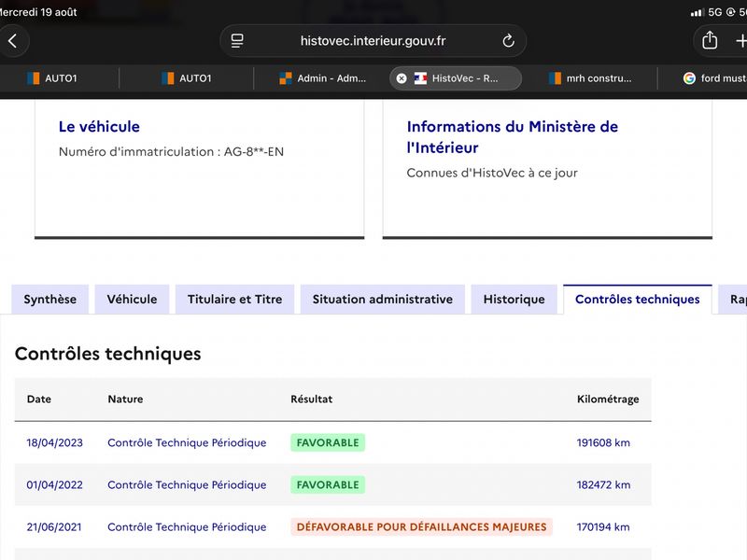Tap the Mercredi 19 août date in status bar

click(x=38, y=12)
